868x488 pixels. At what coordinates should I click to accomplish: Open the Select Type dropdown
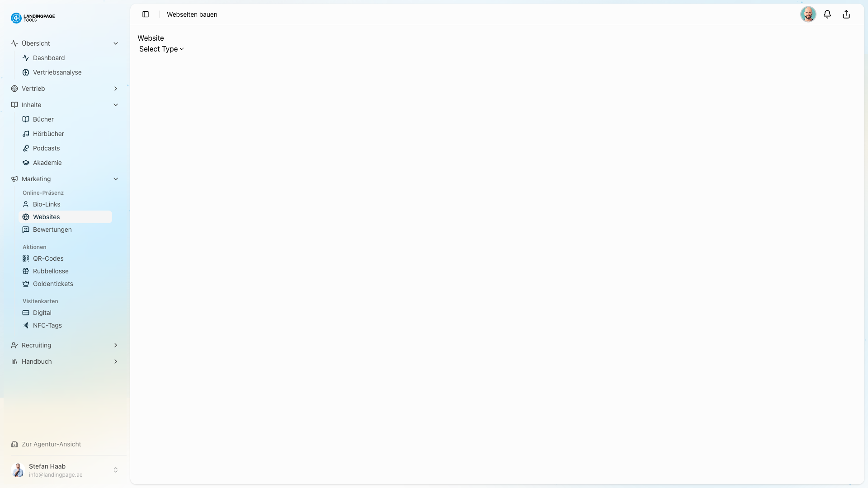tap(161, 49)
